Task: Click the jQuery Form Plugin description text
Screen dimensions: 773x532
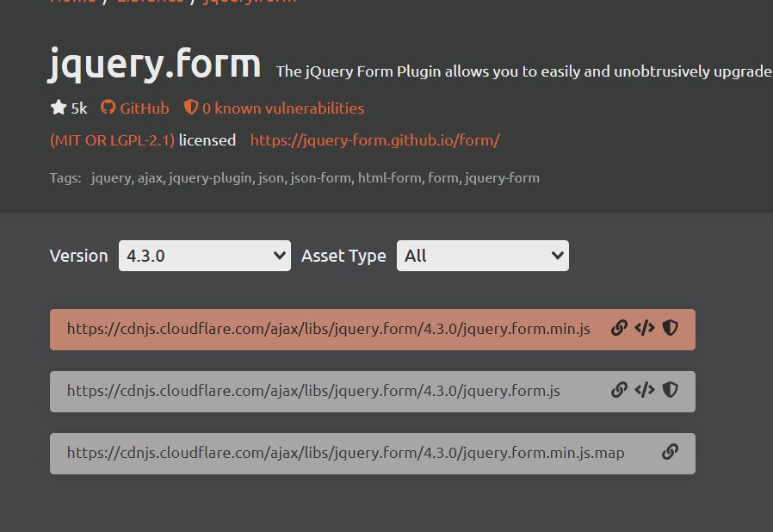Action: (x=523, y=71)
